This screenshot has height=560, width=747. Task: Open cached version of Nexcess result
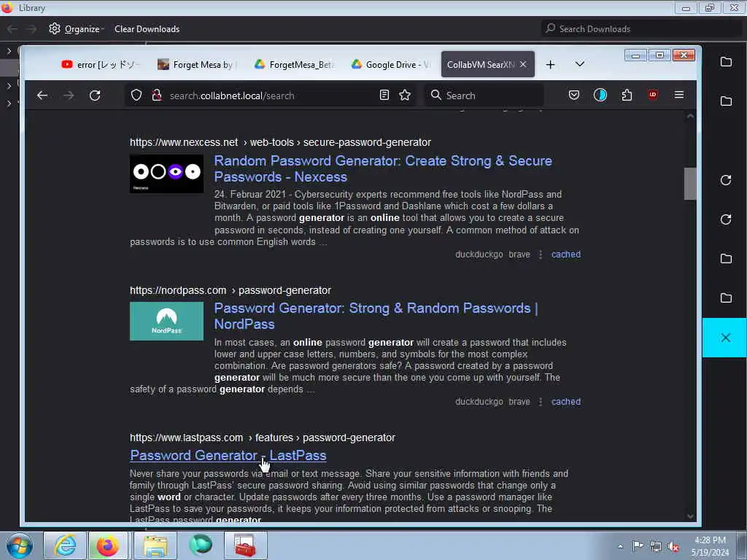[x=566, y=254]
